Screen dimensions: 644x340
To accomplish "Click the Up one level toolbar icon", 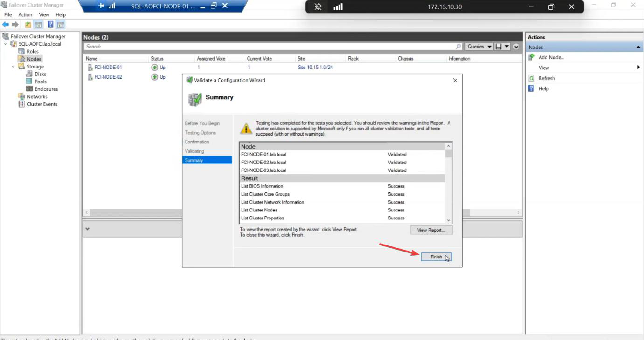I will 28,25.
